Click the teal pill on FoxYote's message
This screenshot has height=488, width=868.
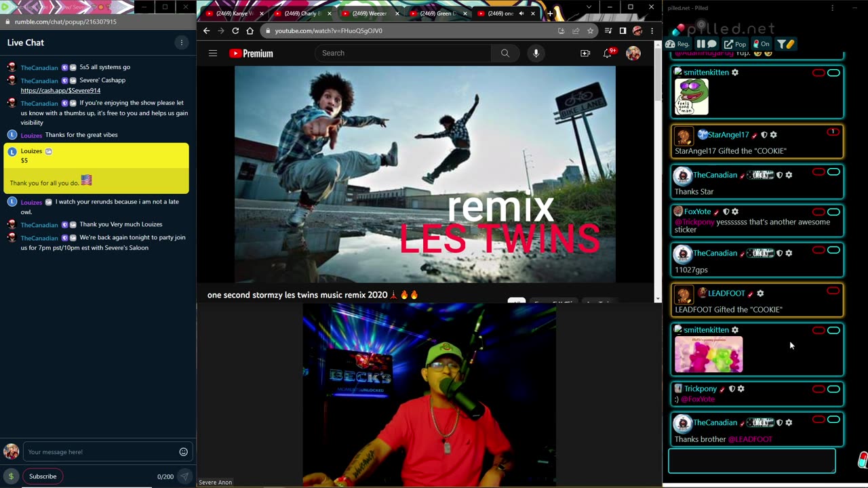tap(833, 212)
